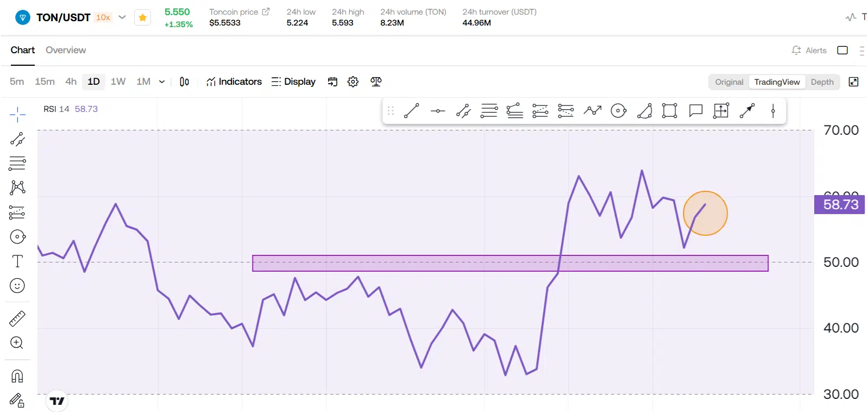Change candlestick chart type
868x413 pixels.
click(x=185, y=82)
